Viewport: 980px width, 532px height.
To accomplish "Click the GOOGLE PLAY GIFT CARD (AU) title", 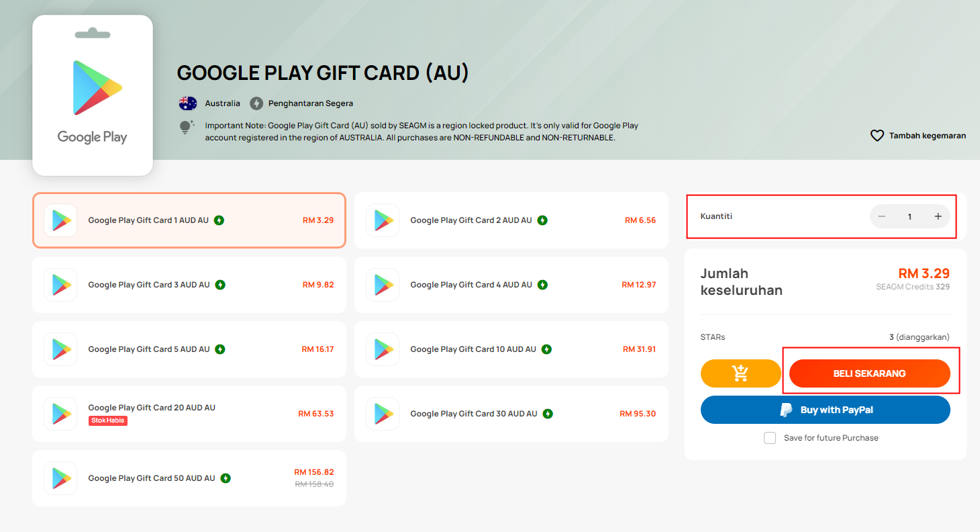I will click(x=323, y=73).
